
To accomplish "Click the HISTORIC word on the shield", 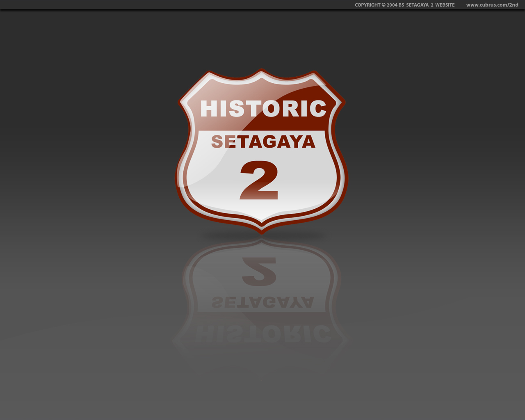I will 263,109.
